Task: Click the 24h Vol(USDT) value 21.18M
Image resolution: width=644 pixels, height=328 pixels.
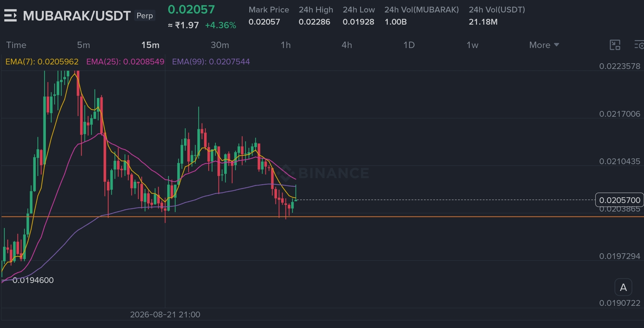Action: pos(483,22)
